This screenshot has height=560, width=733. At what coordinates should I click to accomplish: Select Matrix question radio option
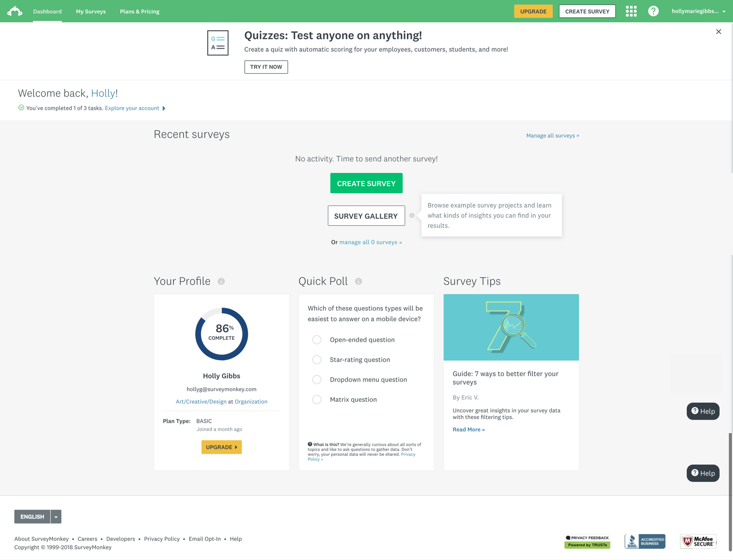click(x=317, y=400)
